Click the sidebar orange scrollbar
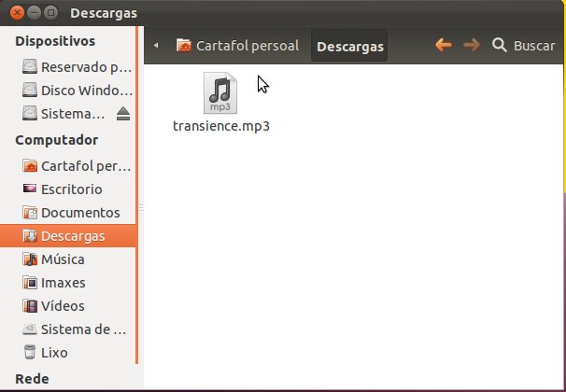The height and width of the screenshot is (392, 566). tap(137, 195)
